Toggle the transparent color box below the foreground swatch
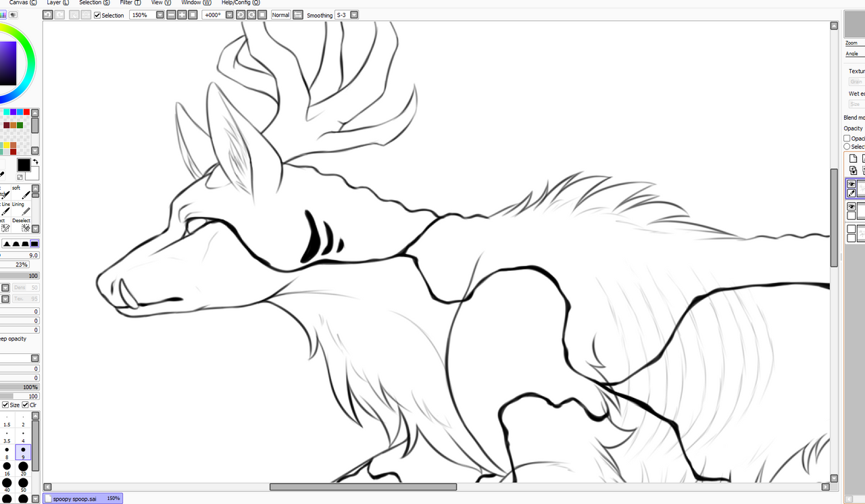This screenshot has width=865, height=504. 20,177
